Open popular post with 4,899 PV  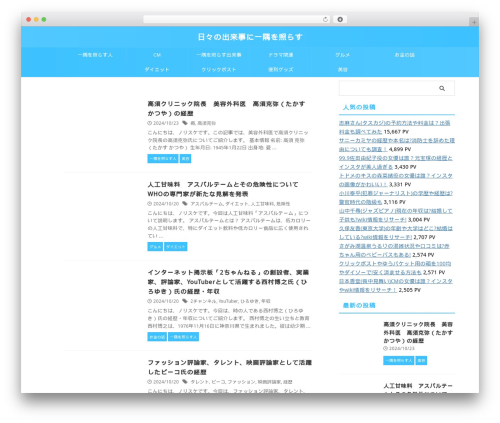[397, 145]
